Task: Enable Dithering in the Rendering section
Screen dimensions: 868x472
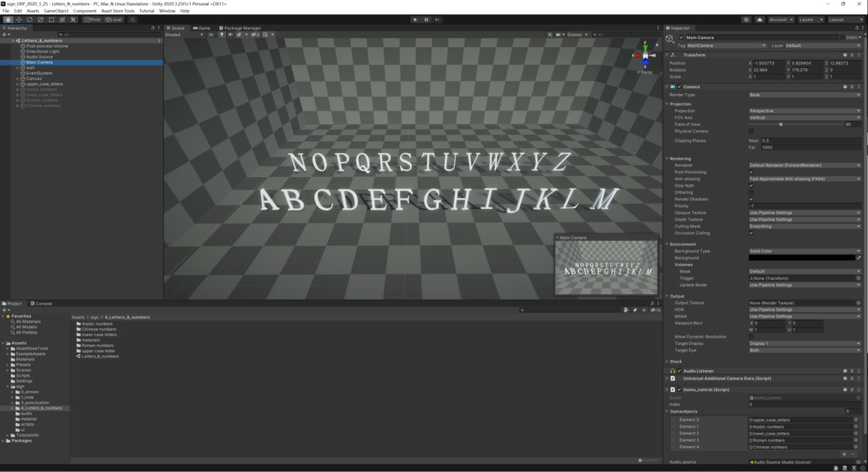Action: (751, 192)
